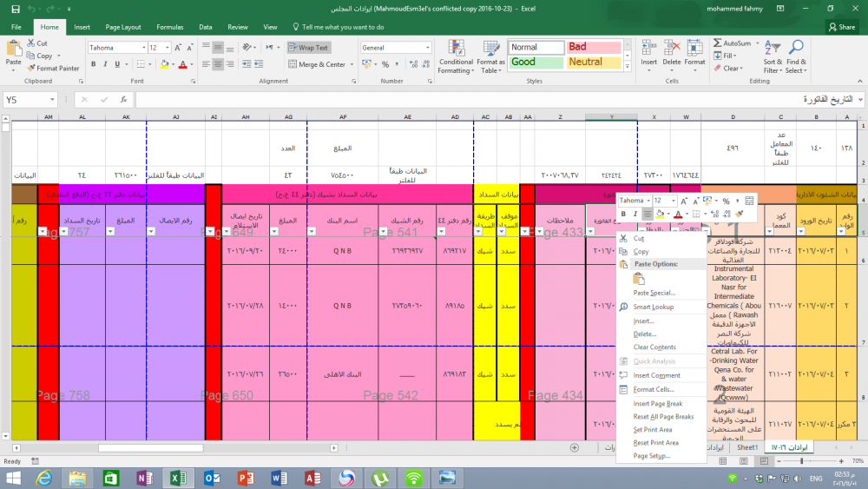Open mini toolbar Tahoma font dropdown
The height and width of the screenshot is (489, 868).
[x=648, y=201]
